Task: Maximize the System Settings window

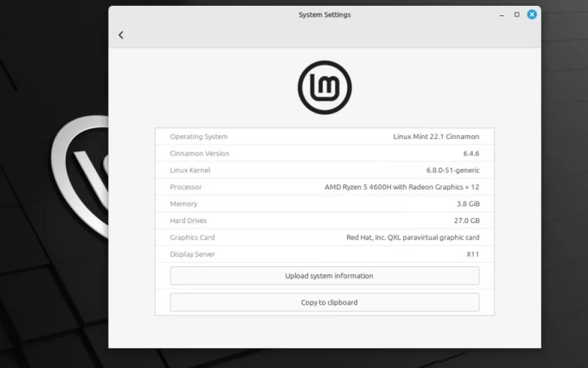Action: pyautogui.click(x=517, y=15)
